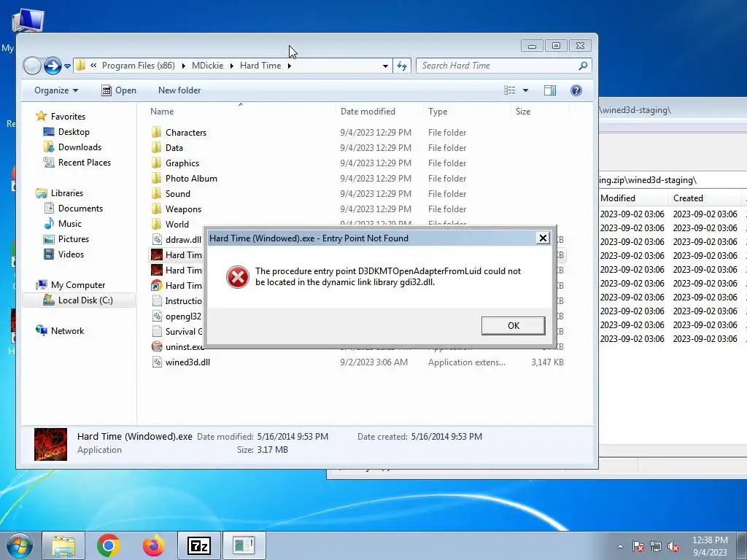
Task: Expand the view options dropdown arrow
Action: point(525,90)
